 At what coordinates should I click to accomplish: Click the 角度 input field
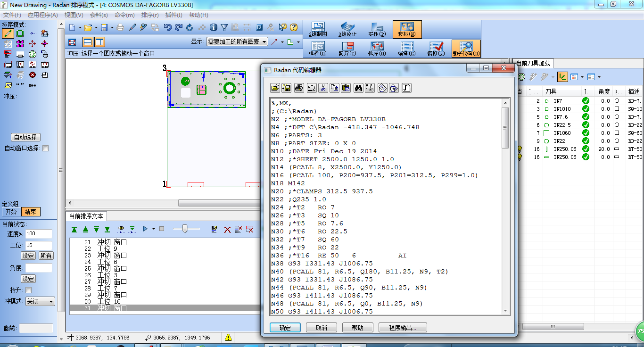[x=38, y=268]
